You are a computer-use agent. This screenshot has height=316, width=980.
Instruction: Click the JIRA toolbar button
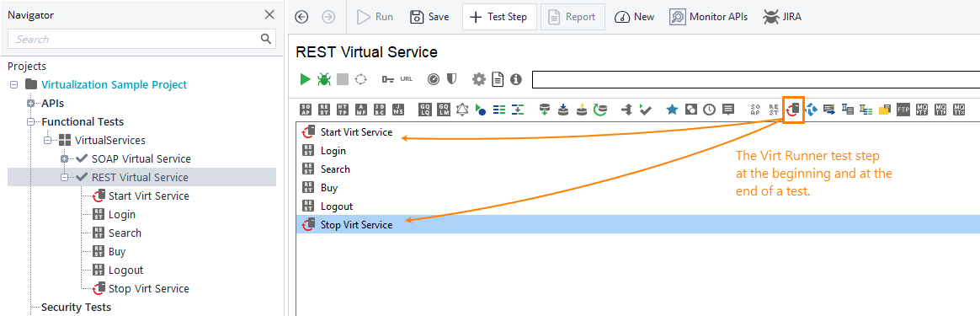782,17
